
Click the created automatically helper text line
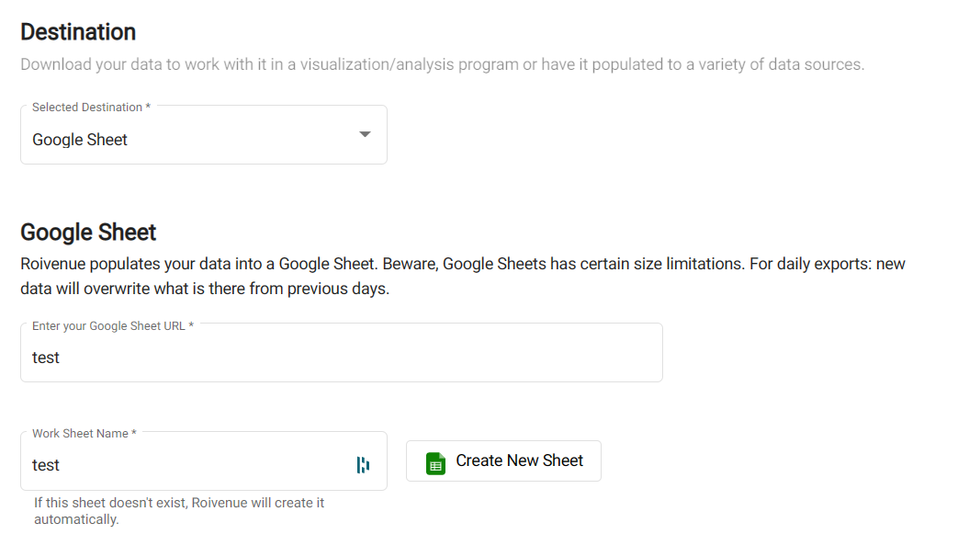(x=76, y=519)
